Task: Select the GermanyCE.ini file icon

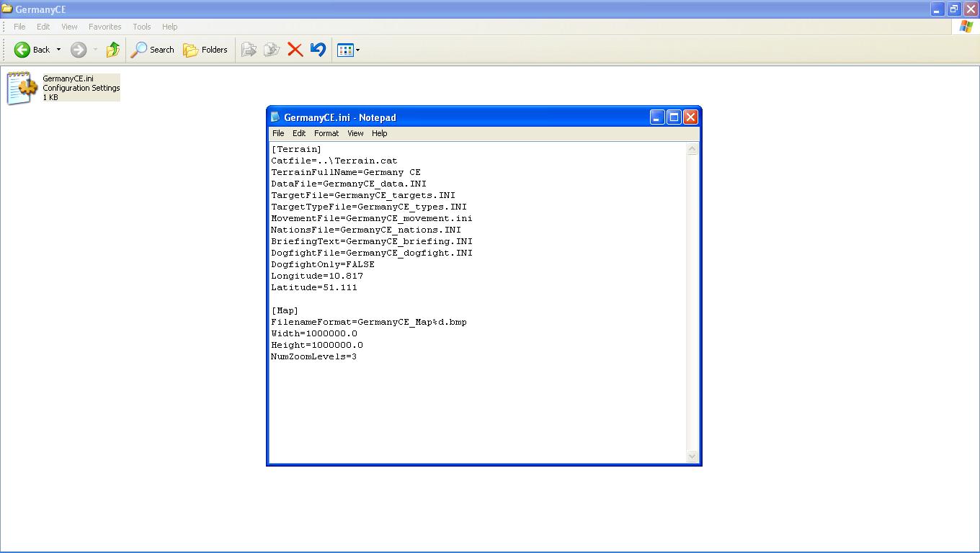Action: [x=21, y=88]
